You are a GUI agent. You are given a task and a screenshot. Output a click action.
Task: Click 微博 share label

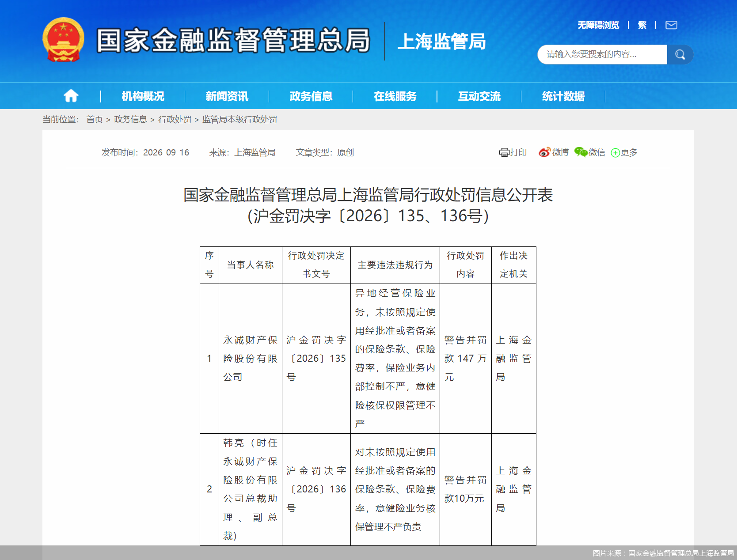(x=560, y=152)
